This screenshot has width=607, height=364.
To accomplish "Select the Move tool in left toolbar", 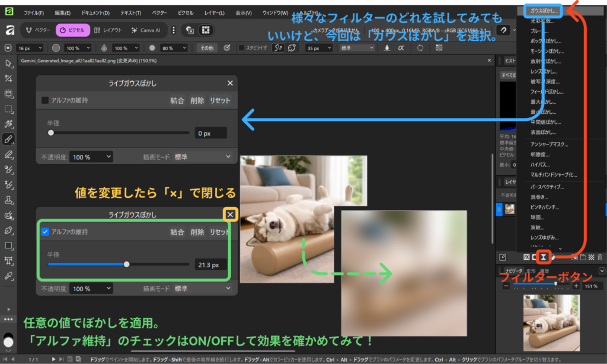I will coord(8,63).
